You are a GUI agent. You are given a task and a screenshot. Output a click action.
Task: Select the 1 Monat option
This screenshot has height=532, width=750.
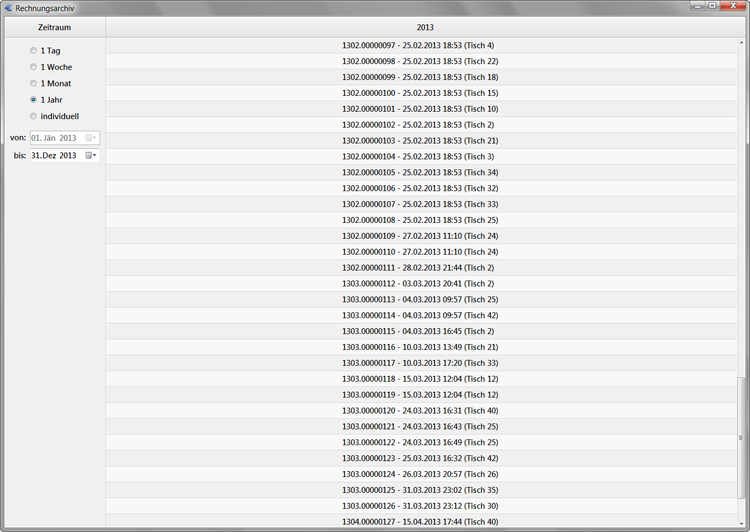33,83
